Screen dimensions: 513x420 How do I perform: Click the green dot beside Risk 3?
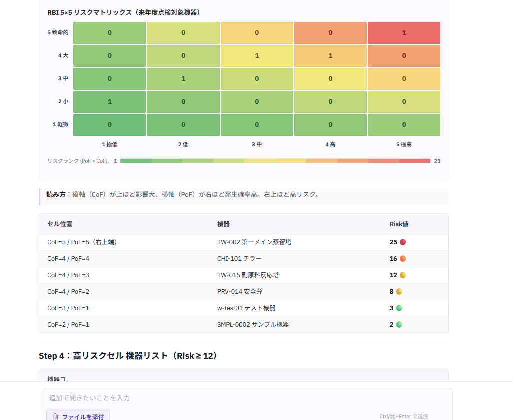pyautogui.click(x=399, y=308)
